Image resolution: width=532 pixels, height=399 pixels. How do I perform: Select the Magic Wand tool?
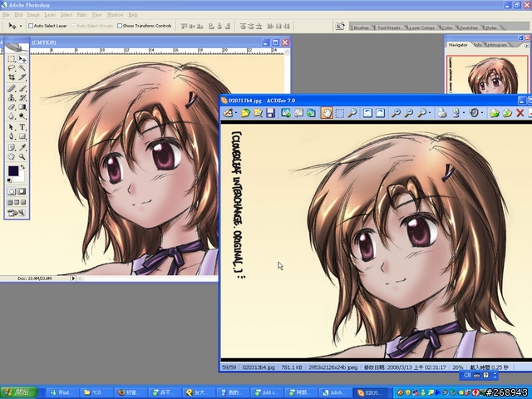point(22,68)
